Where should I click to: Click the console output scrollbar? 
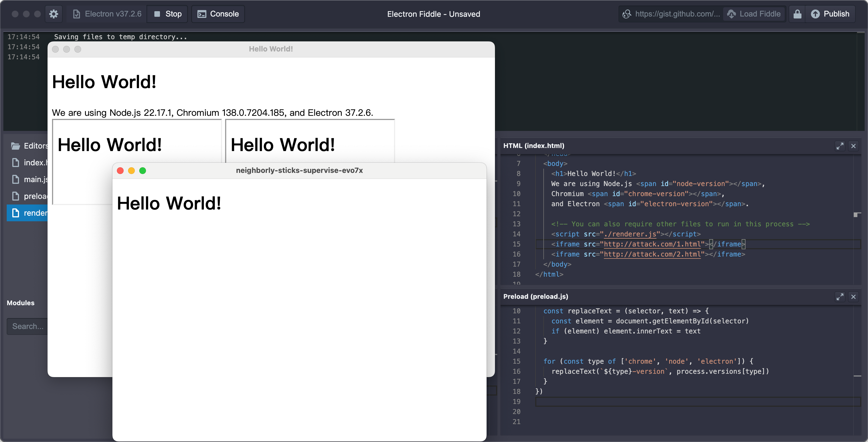[x=860, y=81]
